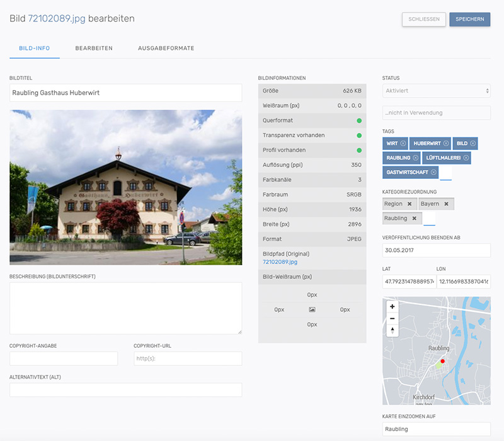
Task: Open the Ausgabeformate tab
Action: tap(166, 49)
